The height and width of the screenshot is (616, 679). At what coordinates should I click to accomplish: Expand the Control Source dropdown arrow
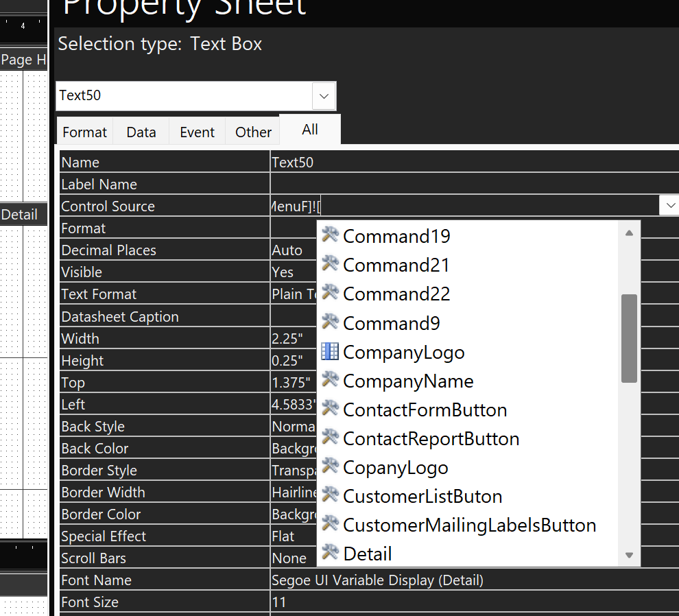(x=669, y=206)
